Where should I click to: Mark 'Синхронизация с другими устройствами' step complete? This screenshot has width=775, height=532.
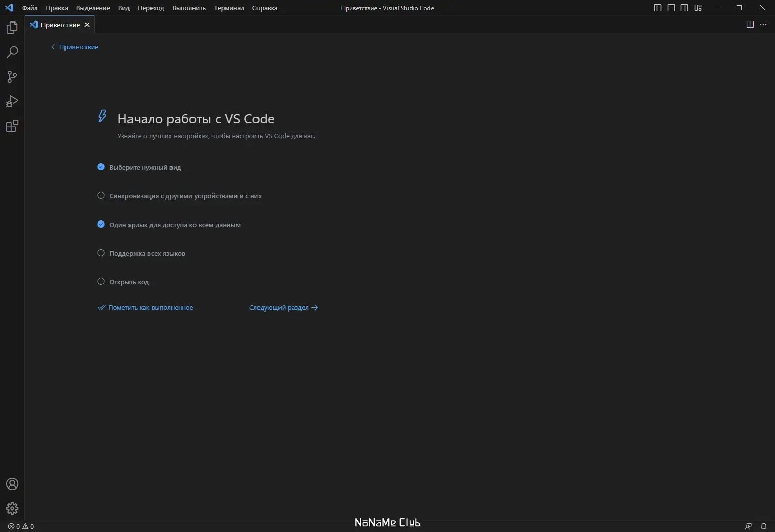(x=101, y=195)
